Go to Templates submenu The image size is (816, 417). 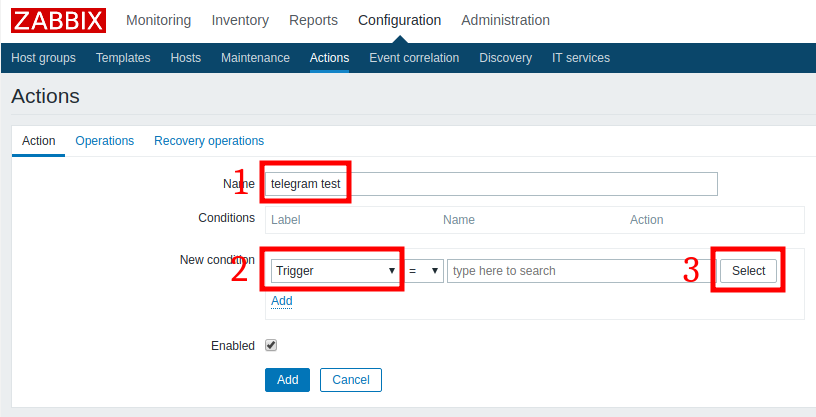(123, 58)
